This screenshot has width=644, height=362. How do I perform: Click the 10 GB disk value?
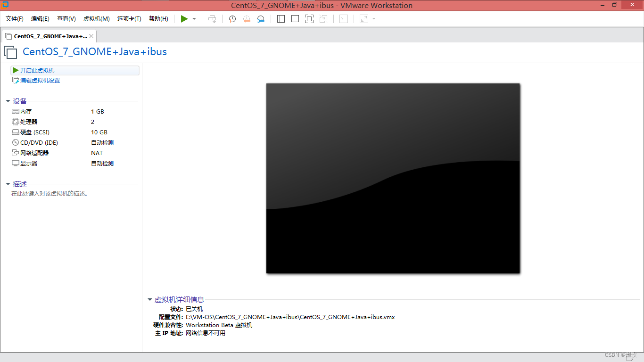click(x=99, y=132)
